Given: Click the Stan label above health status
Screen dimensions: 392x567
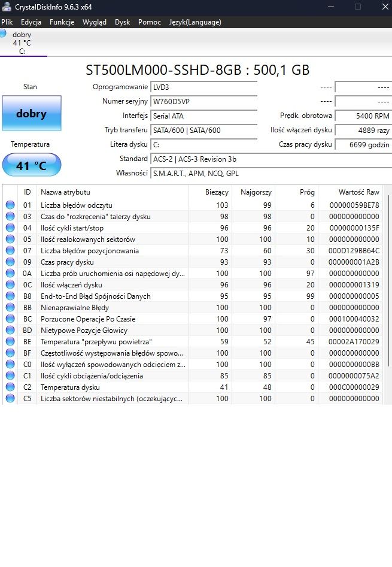Looking at the screenshot, I should [x=30, y=87].
